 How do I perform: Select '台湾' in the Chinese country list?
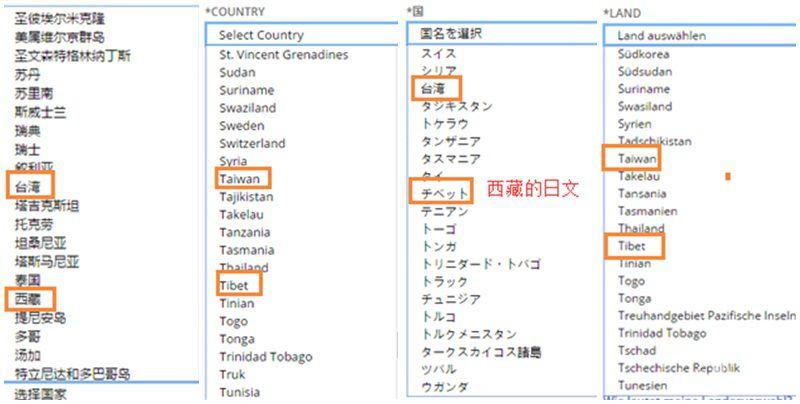(x=27, y=187)
